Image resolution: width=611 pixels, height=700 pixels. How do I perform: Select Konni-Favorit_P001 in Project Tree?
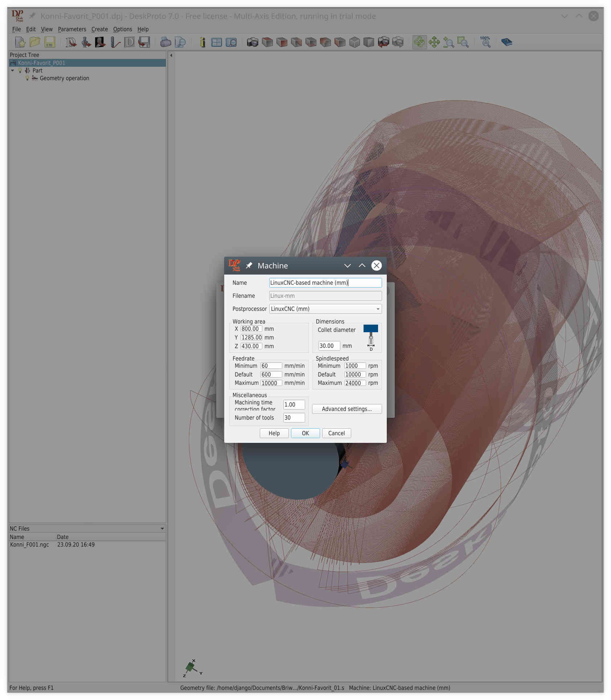(87, 63)
